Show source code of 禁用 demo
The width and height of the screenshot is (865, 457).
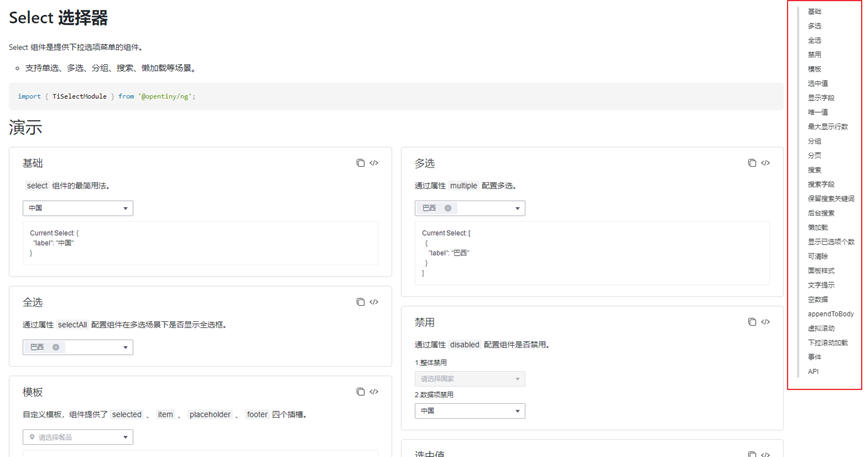766,322
